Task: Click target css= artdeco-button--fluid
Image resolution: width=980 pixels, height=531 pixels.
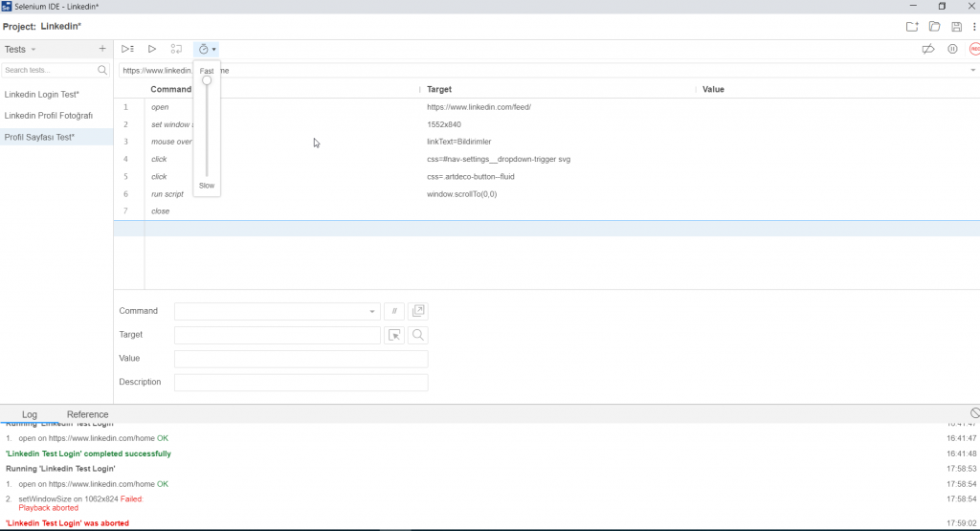Action: (x=471, y=177)
